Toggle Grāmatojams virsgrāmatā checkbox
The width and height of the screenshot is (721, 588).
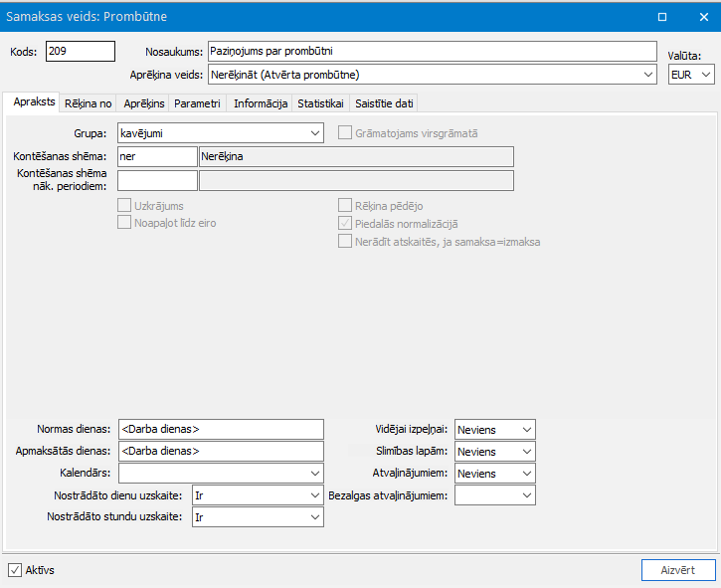(x=345, y=133)
